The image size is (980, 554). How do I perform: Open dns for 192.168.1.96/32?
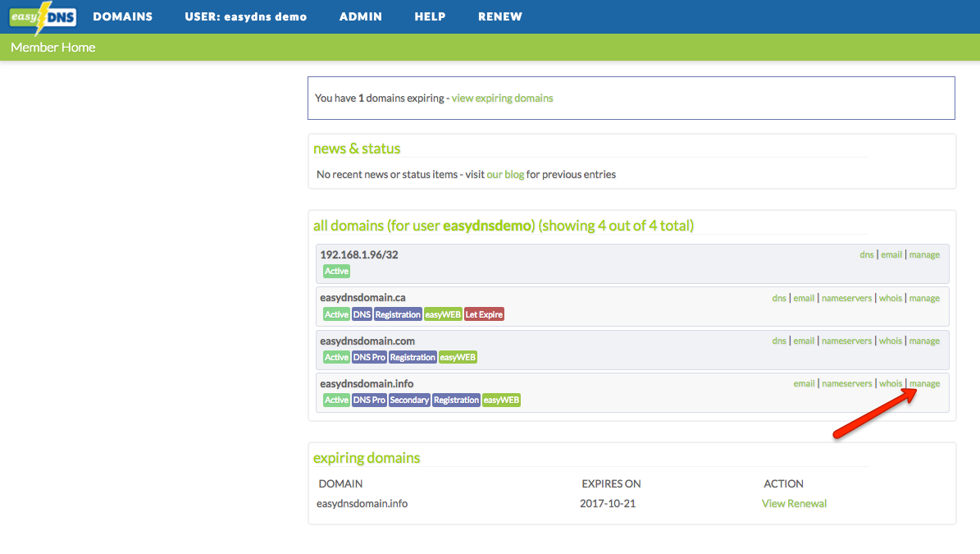pyautogui.click(x=866, y=254)
